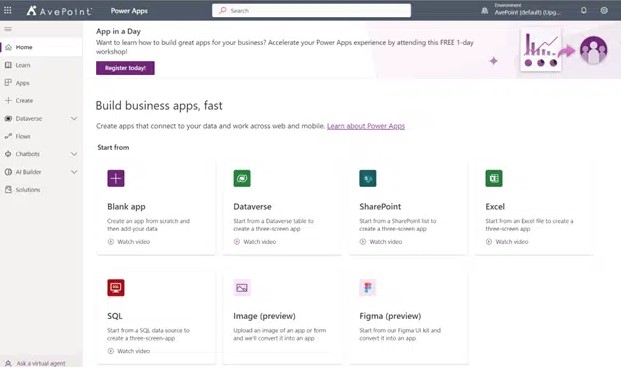Viewport: 621px width, 368px height.
Task: Click the Power Apps title in header
Action: coord(129,11)
